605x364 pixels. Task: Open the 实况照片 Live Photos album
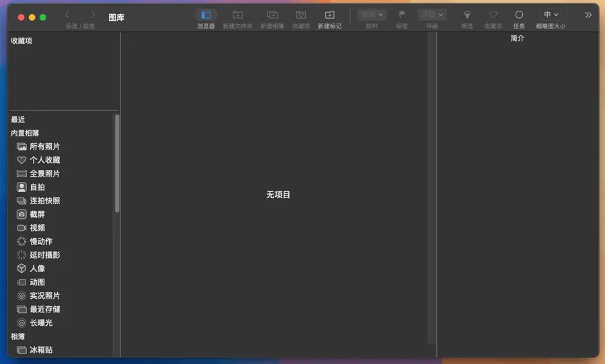pyautogui.click(x=44, y=295)
